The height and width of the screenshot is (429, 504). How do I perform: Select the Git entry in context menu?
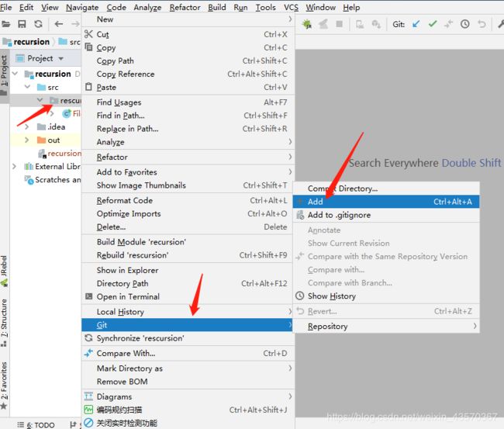tap(188, 325)
